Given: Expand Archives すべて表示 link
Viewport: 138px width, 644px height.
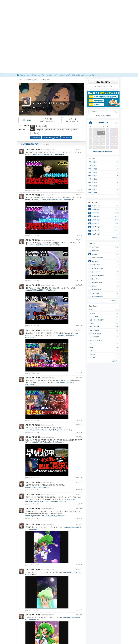Looking at the screenshot, I should tap(114, 238).
